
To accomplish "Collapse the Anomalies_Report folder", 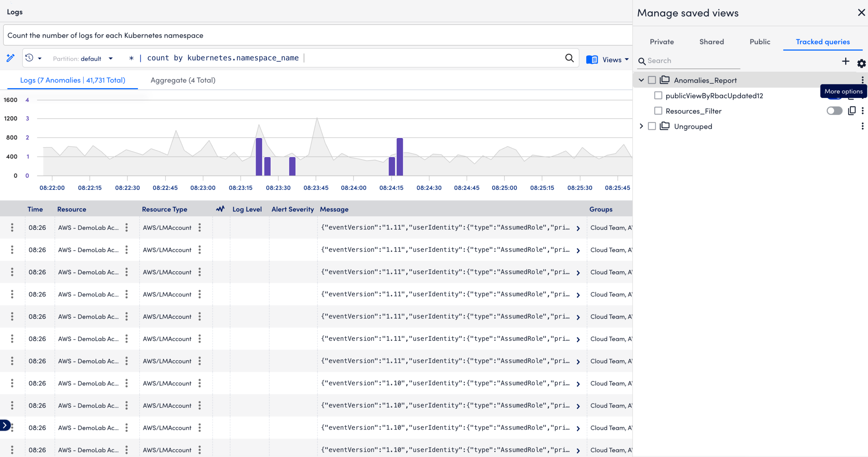I will click(641, 80).
